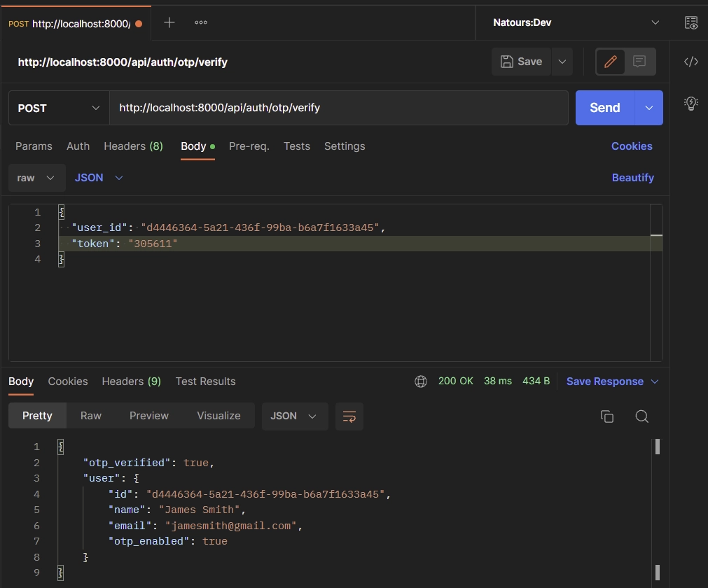Toggle line wrapping in the response viewer
The image size is (708, 588).
[x=349, y=416]
